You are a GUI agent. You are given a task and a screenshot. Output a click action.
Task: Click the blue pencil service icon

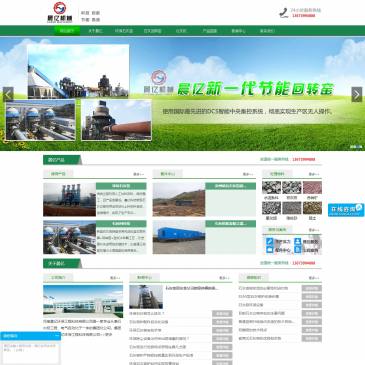tap(270, 241)
